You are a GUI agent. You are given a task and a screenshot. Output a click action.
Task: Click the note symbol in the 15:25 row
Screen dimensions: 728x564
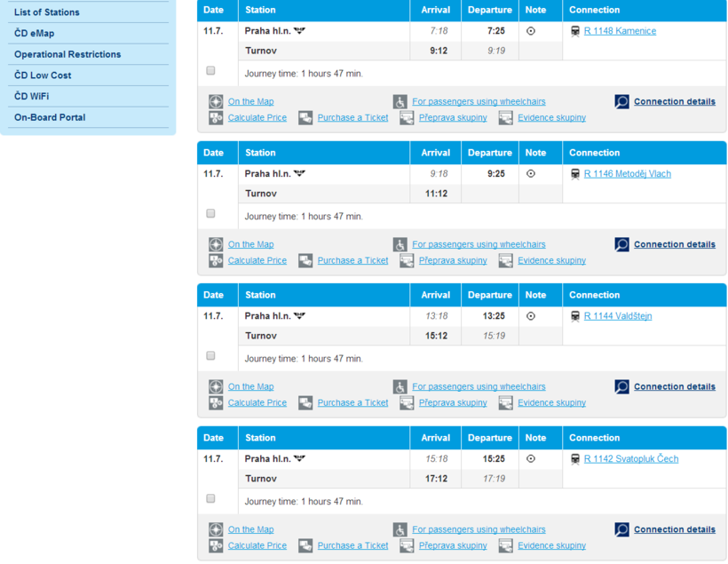tap(531, 459)
